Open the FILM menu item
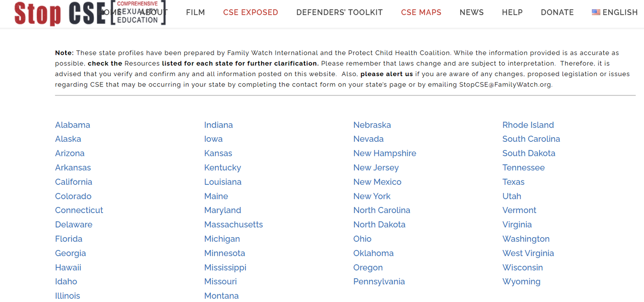This screenshot has height=302, width=644. (195, 12)
